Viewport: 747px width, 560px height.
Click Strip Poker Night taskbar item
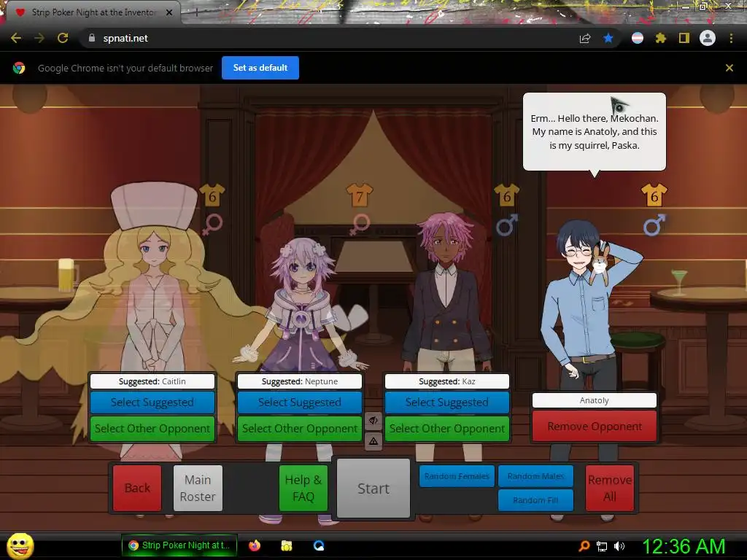point(179,545)
